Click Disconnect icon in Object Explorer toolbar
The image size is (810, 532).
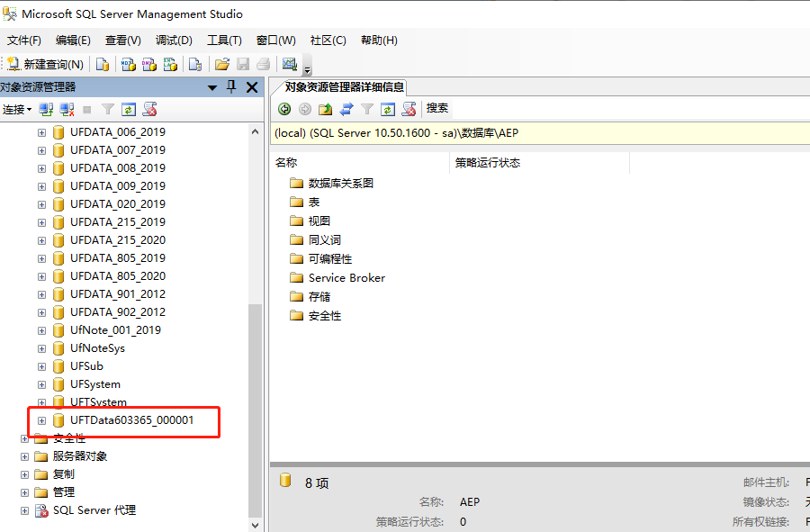click(x=67, y=109)
